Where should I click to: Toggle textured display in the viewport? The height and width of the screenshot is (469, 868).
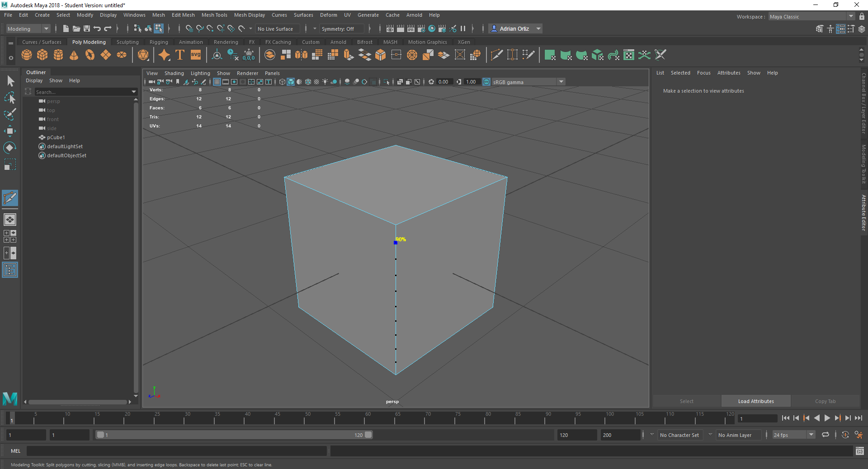click(x=316, y=82)
